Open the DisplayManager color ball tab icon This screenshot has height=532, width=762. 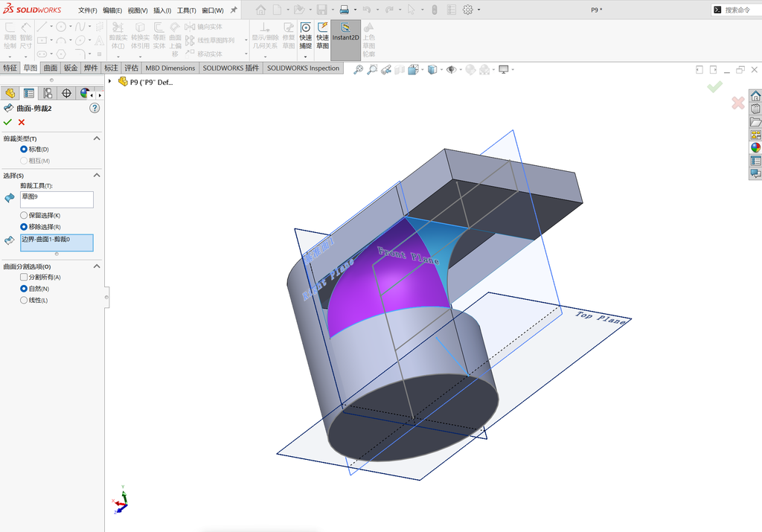(x=85, y=93)
